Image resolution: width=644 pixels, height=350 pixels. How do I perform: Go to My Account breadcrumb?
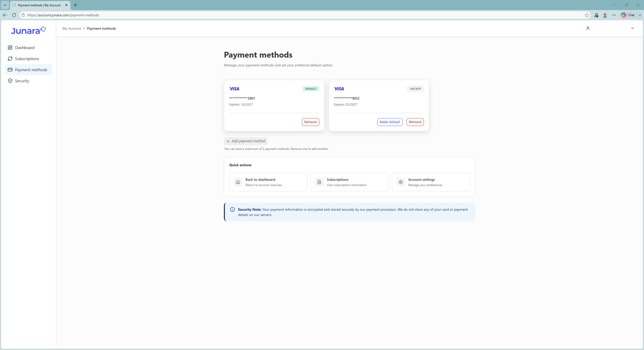tap(72, 29)
